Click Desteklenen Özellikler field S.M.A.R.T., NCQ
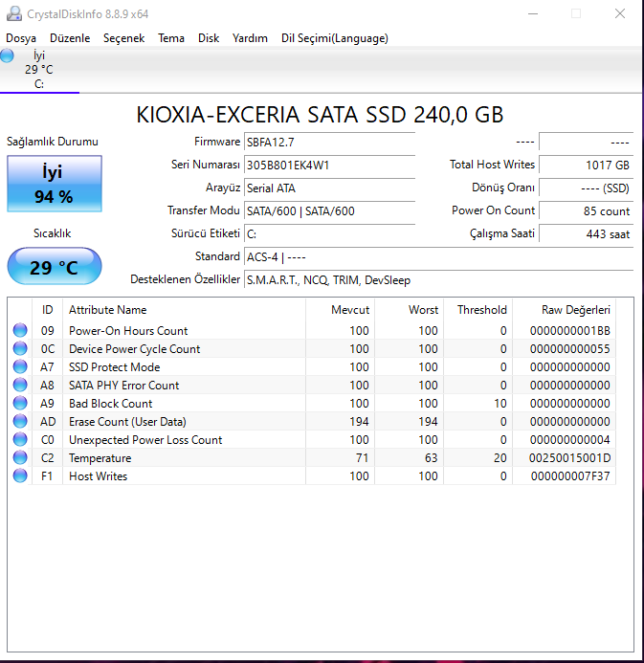This screenshot has height=663, width=644. (438, 280)
